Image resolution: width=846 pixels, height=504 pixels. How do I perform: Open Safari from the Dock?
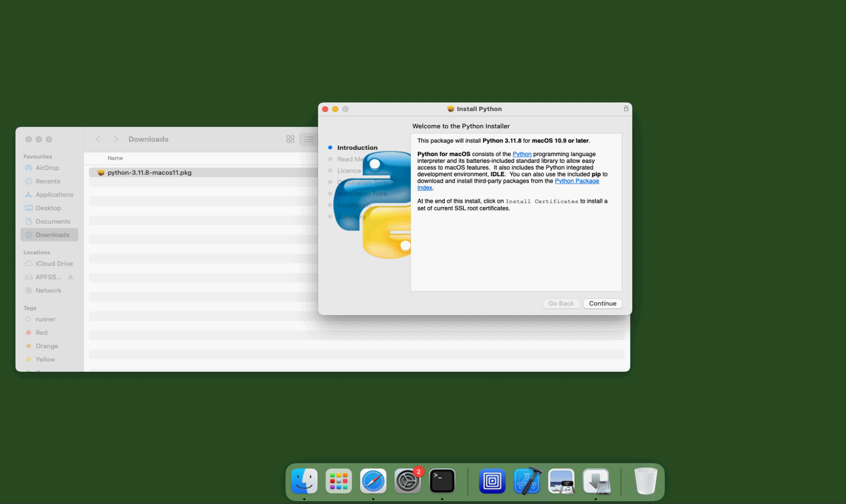pos(373,481)
